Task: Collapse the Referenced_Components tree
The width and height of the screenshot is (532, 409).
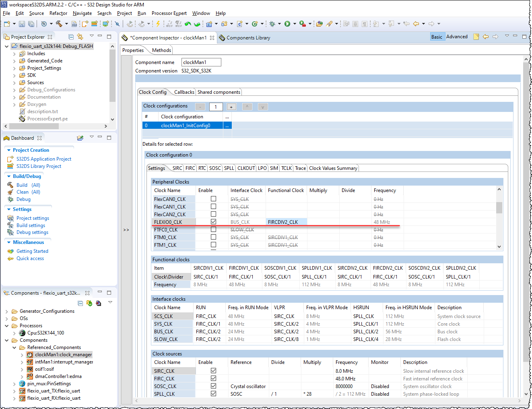Action: [14, 347]
